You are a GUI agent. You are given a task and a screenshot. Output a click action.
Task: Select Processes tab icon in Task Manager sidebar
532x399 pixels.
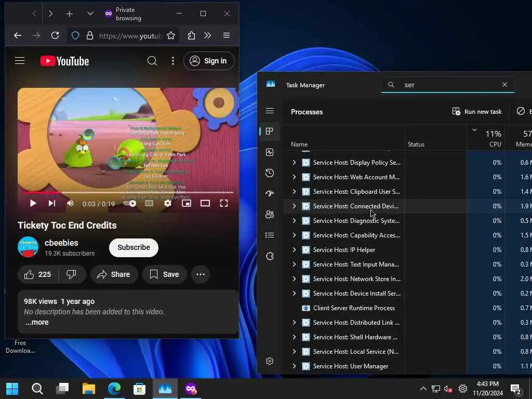(x=270, y=131)
